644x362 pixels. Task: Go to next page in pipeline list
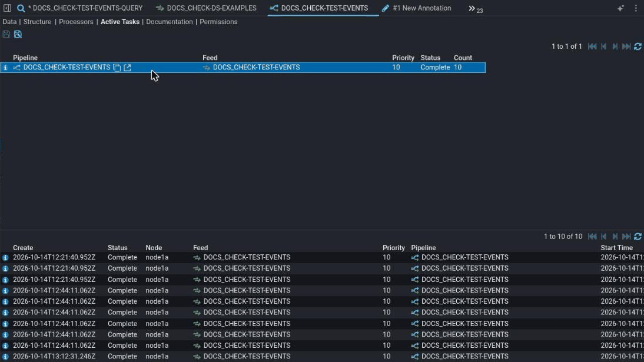click(615, 47)
